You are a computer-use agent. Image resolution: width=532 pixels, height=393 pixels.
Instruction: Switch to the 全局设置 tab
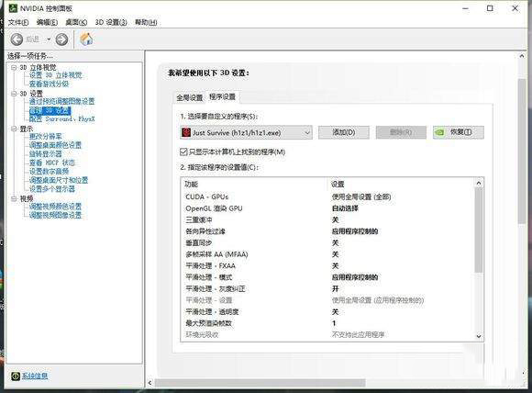pos(189,98)
